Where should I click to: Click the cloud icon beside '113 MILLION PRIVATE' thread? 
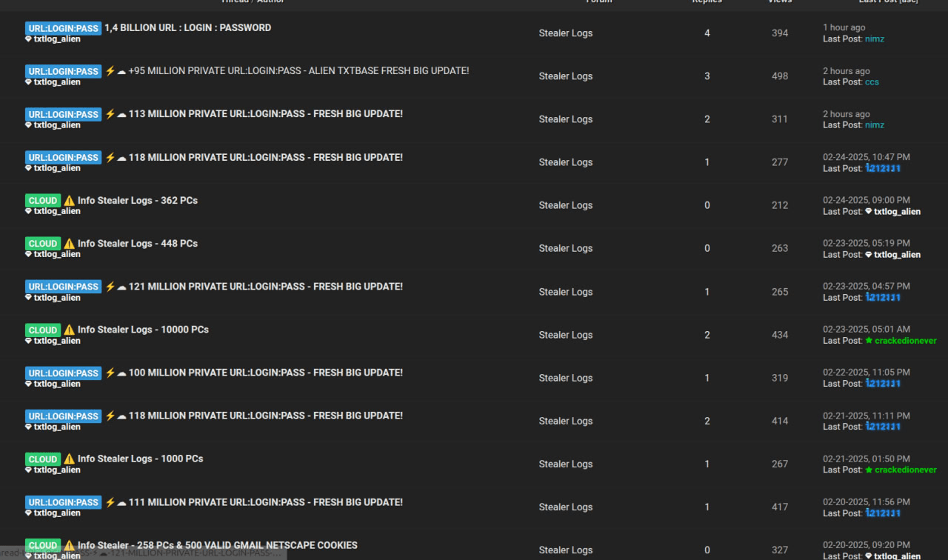point(121,114)
